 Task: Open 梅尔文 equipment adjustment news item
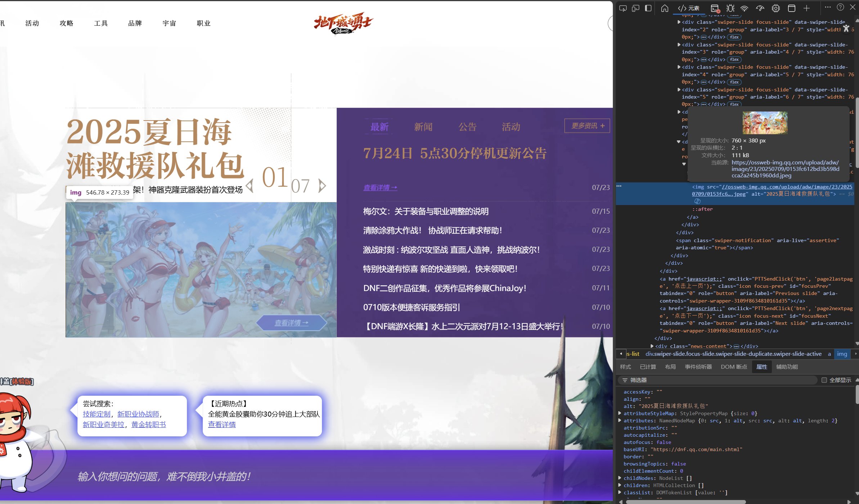coord(426,211)
